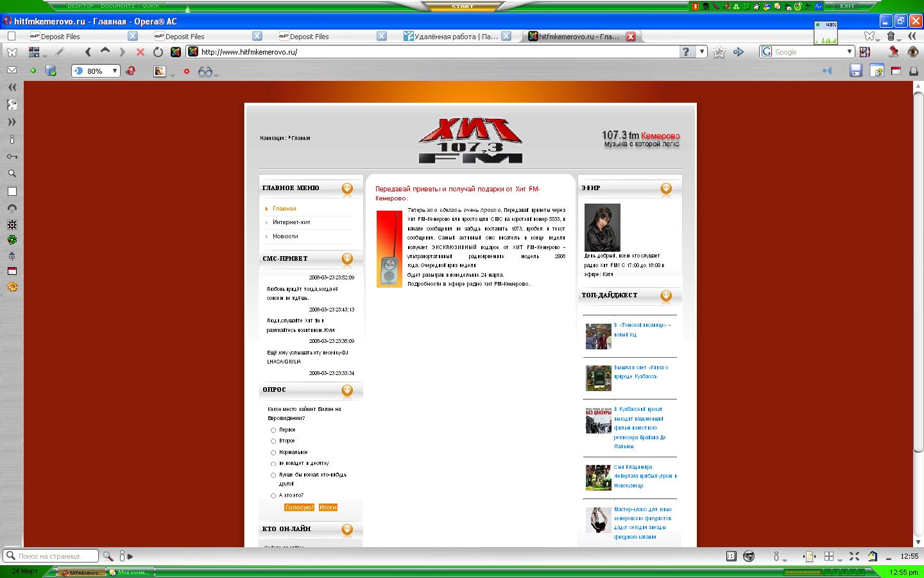
Task: Open the 'Сын Владимира Фейертага' news link
Action: (646, 477)
